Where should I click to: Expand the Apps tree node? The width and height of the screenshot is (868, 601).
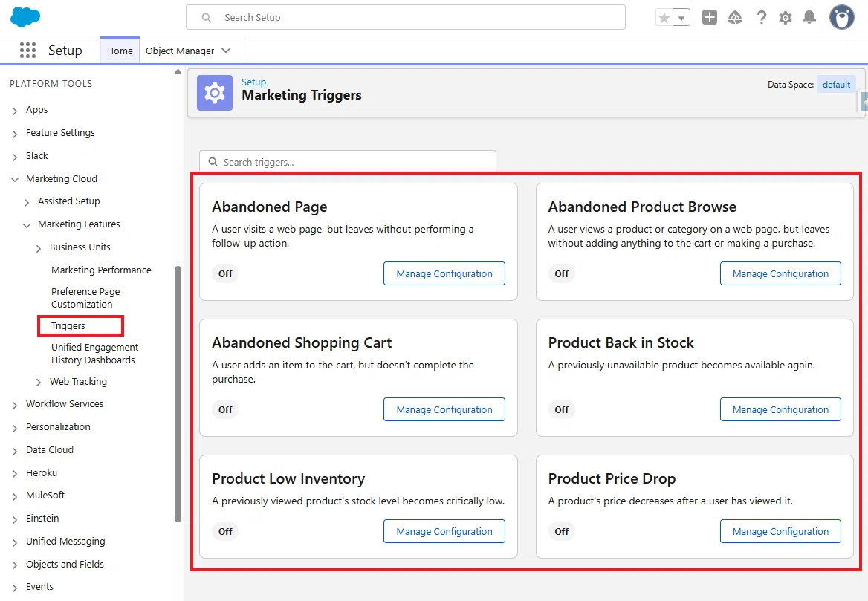(x=15, y=111)
